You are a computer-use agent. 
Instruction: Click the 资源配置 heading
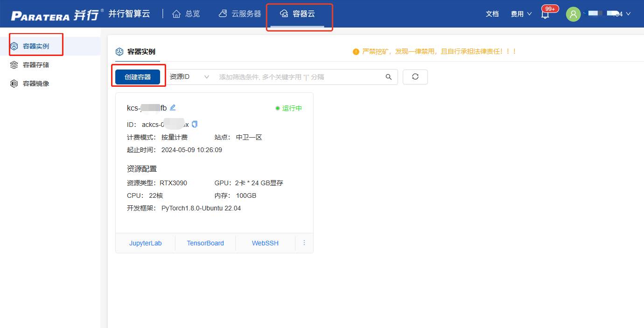click(142, 168)
